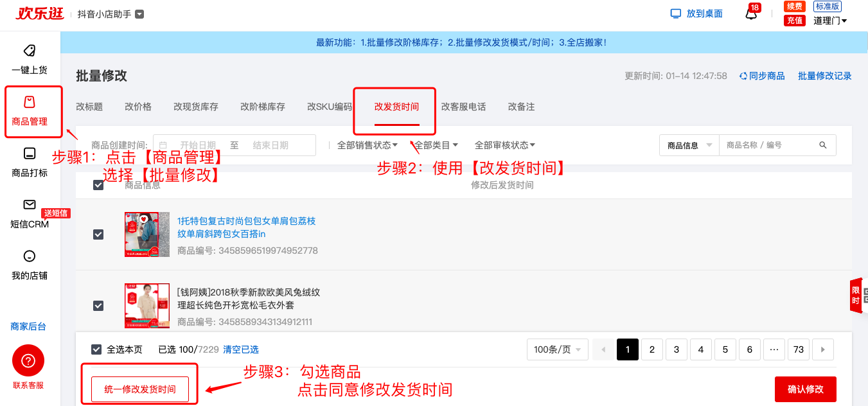Image resolution: width=868 pixels, height=406 pixels.
Task: Open 短信CRM envelope icon
Action: click(30, 205)
